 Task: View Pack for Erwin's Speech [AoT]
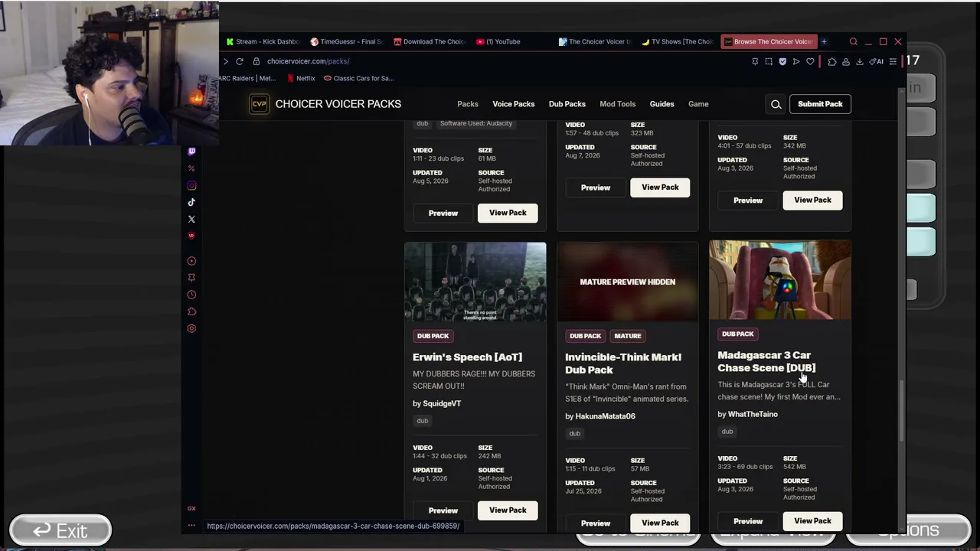tap(508, 510)
